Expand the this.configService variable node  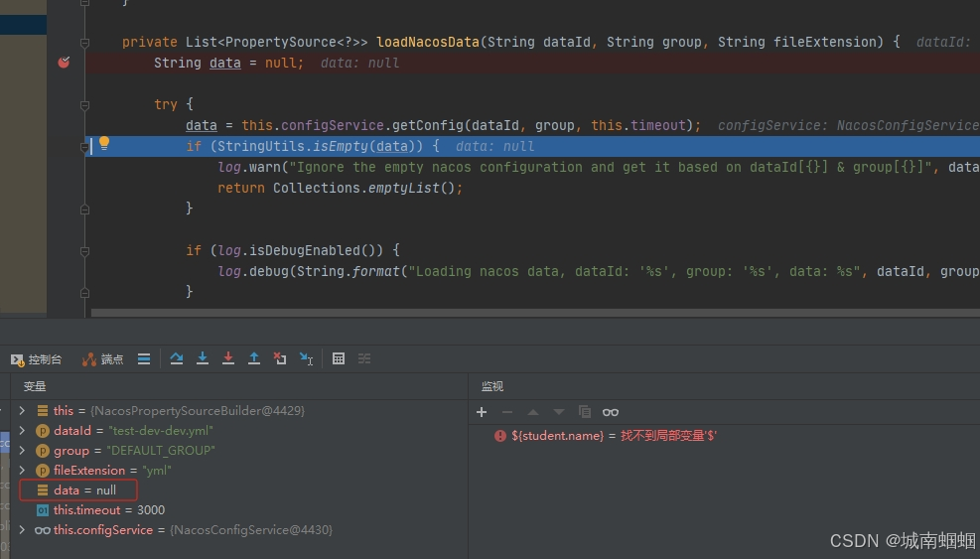(22, 530)
